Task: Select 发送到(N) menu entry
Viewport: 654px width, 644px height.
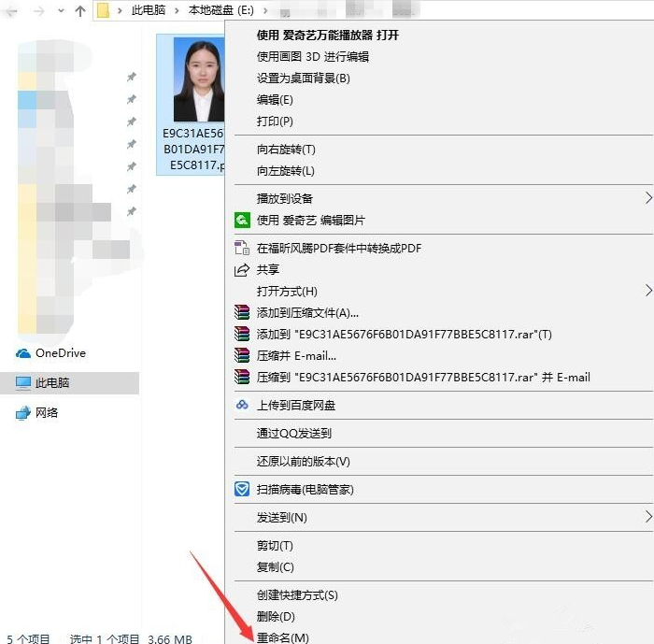Action: (x=282, y=518)
